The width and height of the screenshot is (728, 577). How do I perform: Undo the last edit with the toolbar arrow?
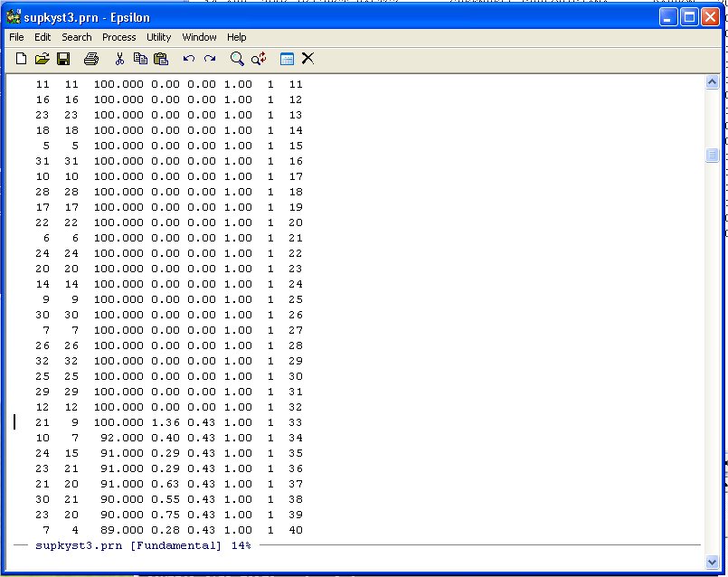click(x=188, y=59)
